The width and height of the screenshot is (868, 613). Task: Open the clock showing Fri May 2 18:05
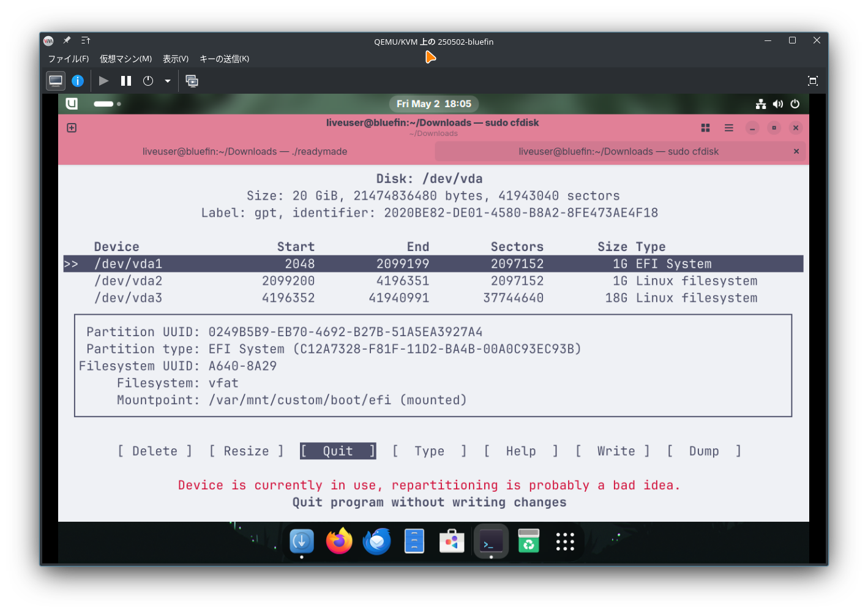434,104
